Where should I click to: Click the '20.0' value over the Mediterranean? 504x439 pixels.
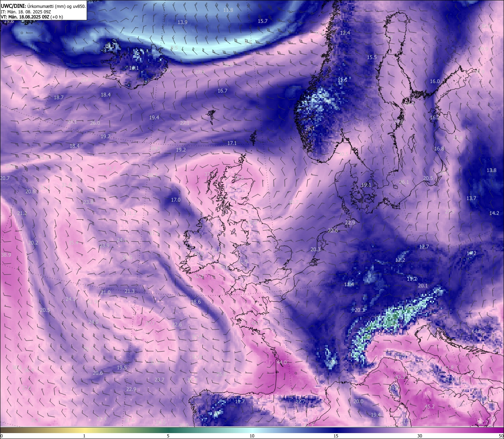(358, 401)
